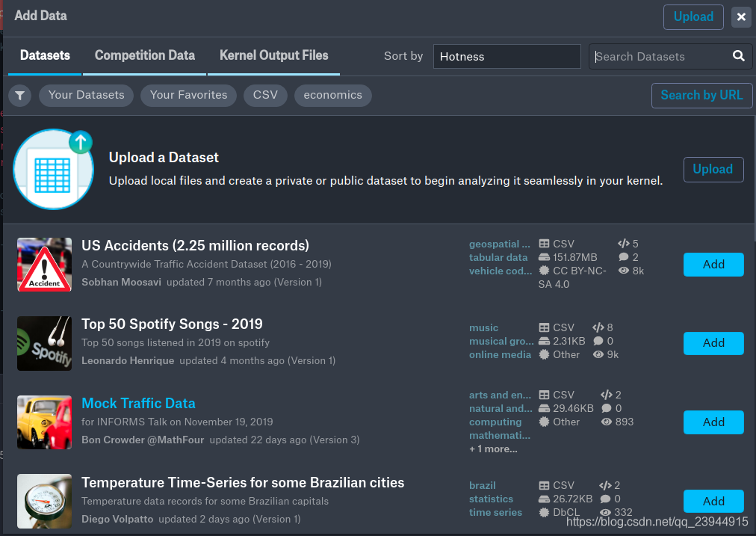Click the views eye icon for Top 50 Spotify Songs
Image resolution: width=756 pixels, height=536 pixels.
pos(598,354)
